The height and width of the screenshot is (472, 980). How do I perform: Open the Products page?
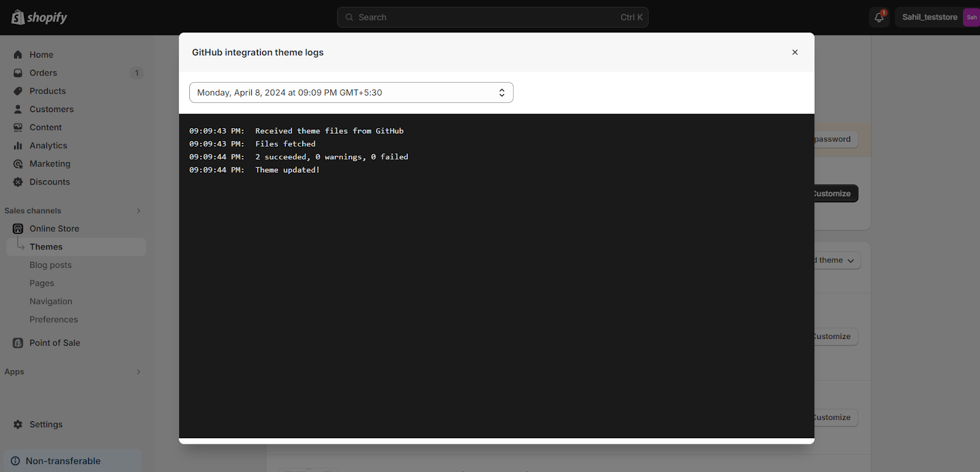[x=48, y=91]
